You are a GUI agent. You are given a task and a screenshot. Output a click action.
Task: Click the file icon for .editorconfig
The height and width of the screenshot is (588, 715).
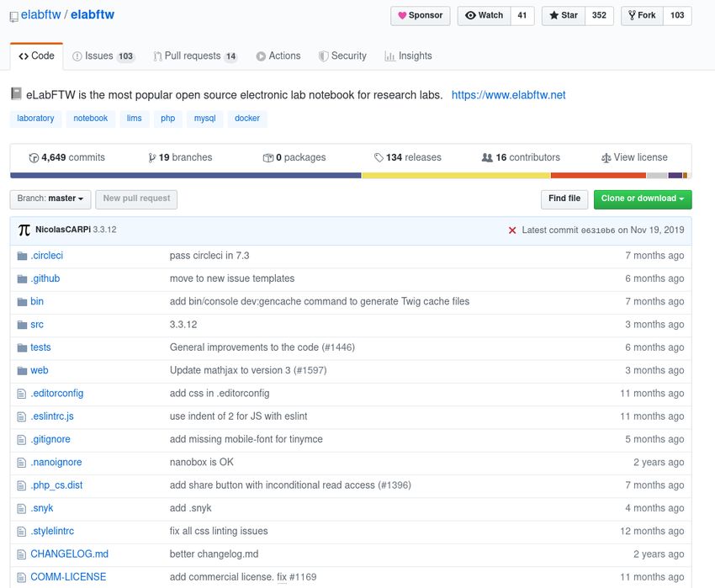pyautogui.click(x=21, y=394)
